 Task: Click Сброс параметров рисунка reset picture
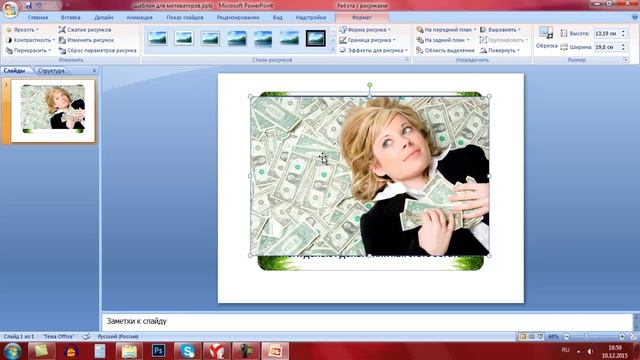click(98, 51)
